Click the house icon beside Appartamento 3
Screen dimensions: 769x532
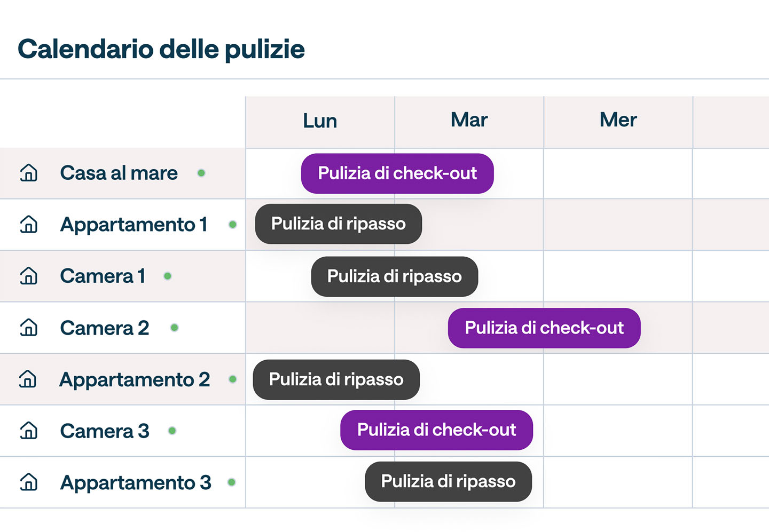[x=29, y=482]
